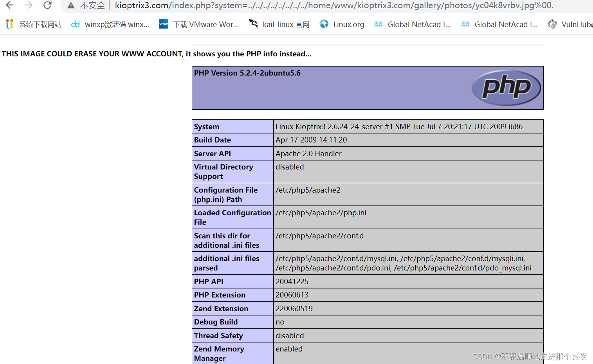Click the Scan this dir label
593x364 pixels.
click(227, 241)
